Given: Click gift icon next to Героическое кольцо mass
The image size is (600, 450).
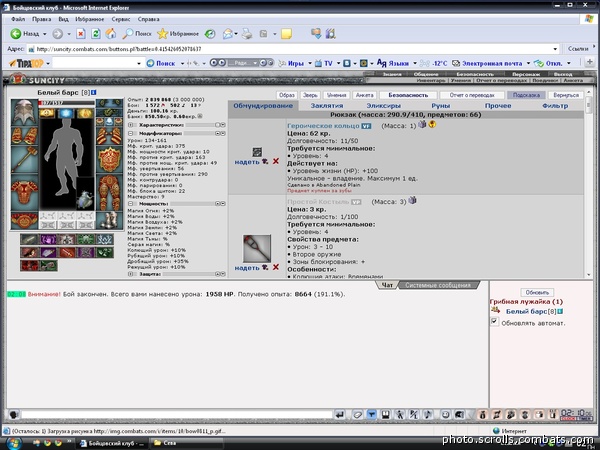Looking at the screenshot, I should click(x=422, y=124).
